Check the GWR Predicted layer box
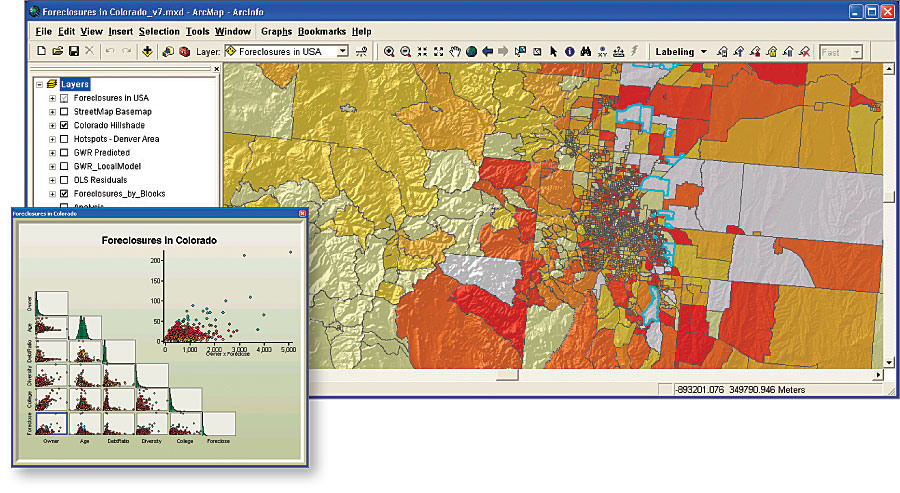The image size is (900, 493). (64, 153)
